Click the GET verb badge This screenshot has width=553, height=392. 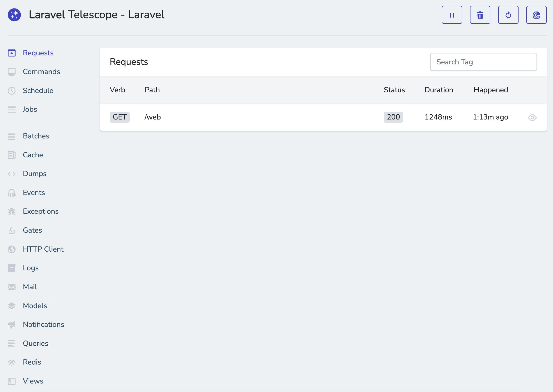click(x=119, y=117)
